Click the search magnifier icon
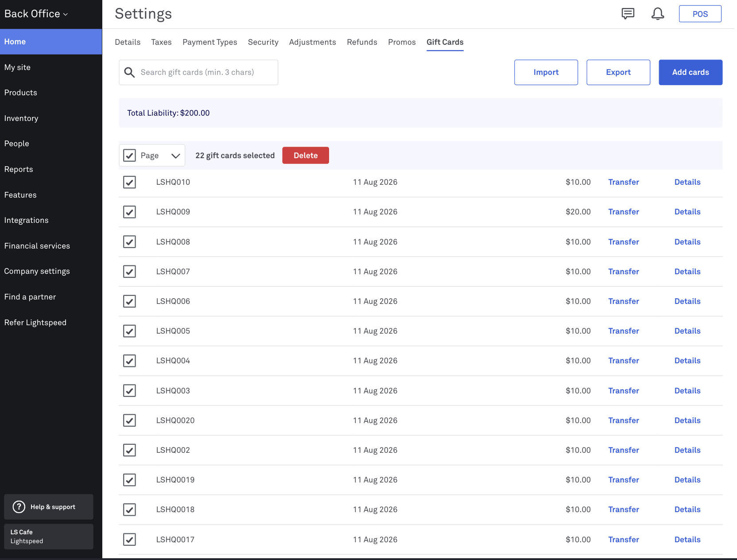The width and height of the screenshot is (737, 560). (129, 72)
